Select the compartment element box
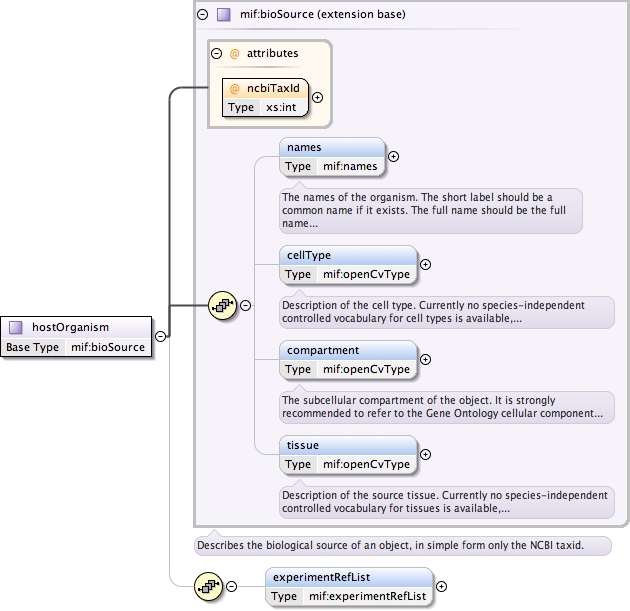The height and width of the screenshot is (611, 630). point(347,359)
